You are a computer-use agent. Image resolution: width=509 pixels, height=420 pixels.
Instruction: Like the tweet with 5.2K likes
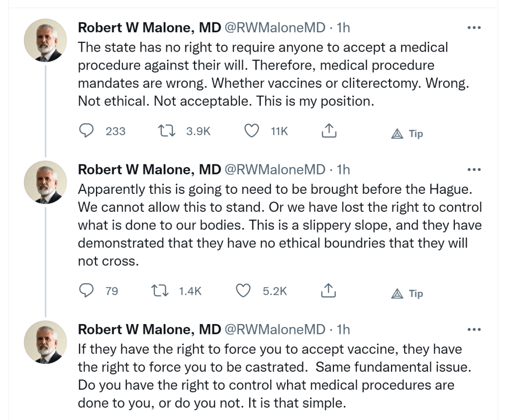coord(243,291)
